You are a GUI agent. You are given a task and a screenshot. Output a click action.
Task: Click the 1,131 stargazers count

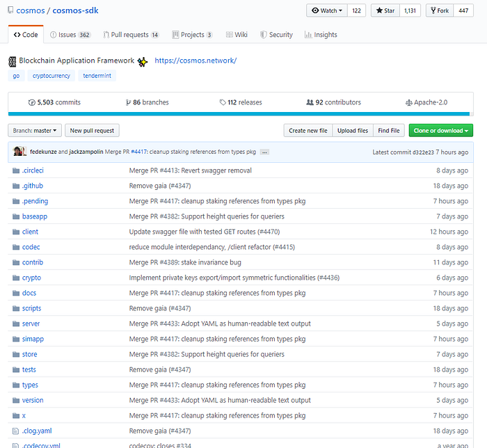[x=410, y=10]
